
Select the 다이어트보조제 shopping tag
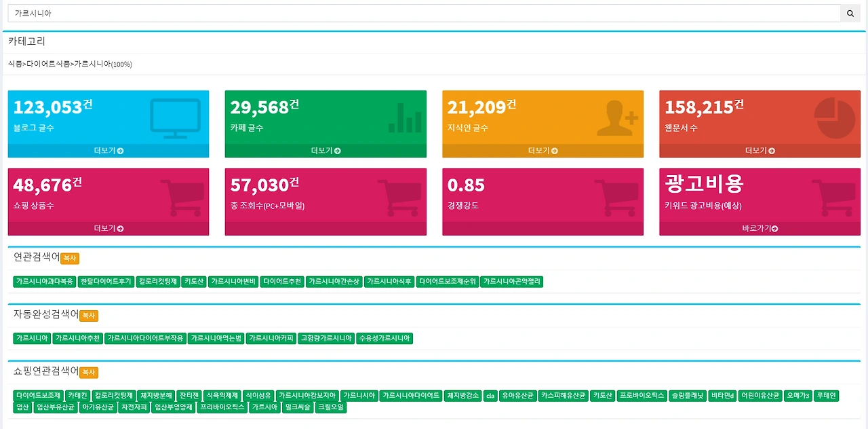click(x=38, y=395)
